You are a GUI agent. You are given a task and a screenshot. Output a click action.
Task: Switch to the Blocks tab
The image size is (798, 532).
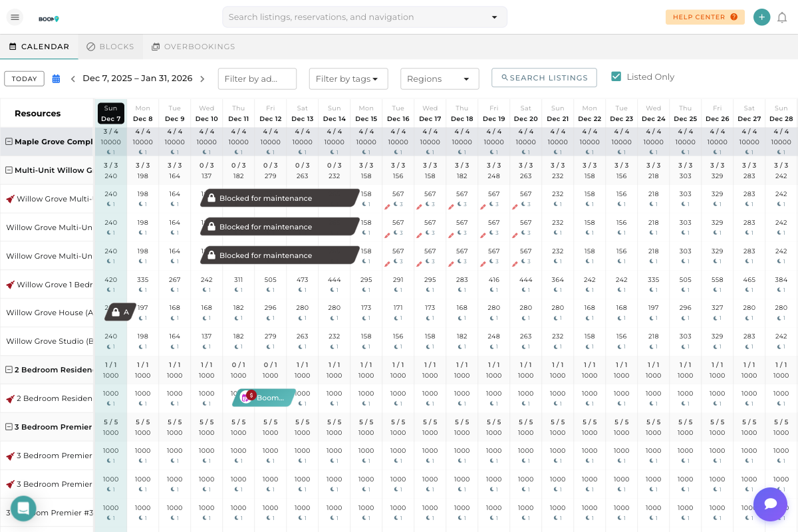[x=110, y=47]
